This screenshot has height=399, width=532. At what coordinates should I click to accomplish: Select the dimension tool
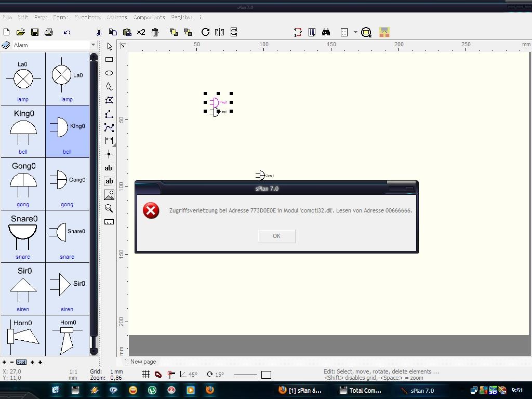(x=109, y=140)
